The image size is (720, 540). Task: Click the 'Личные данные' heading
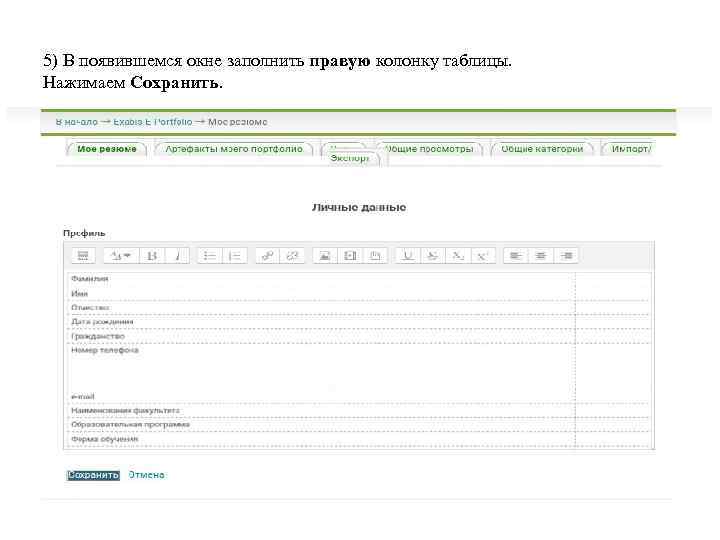click(x=359, y=208)
